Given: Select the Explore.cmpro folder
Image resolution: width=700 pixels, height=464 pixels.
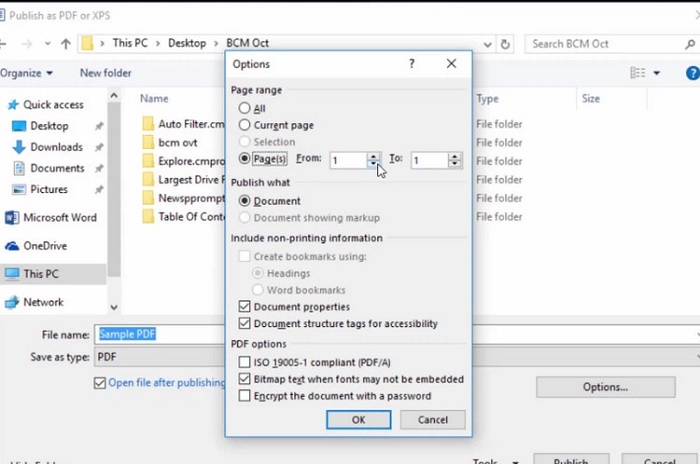Looking at the screenshot, I should (183, 161).
